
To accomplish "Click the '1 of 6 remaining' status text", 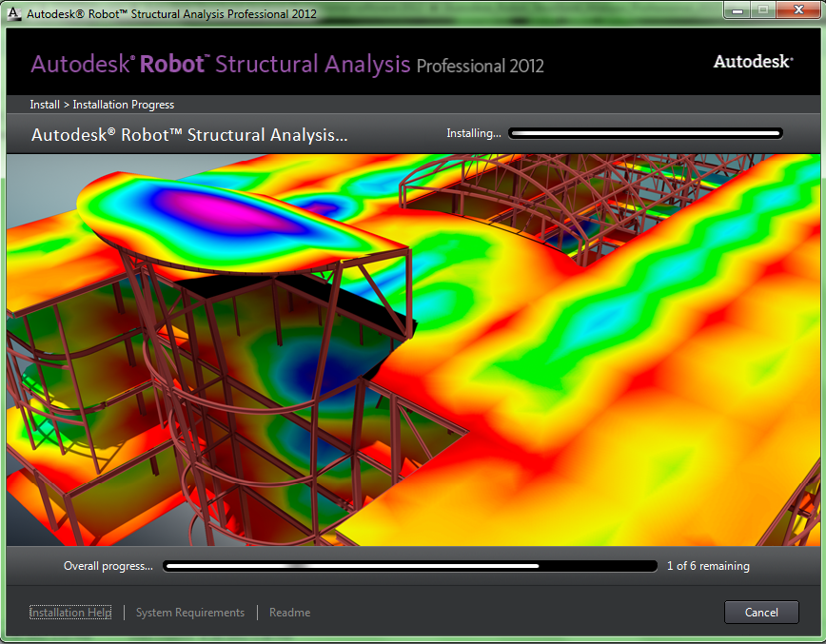I will point(708,566).
